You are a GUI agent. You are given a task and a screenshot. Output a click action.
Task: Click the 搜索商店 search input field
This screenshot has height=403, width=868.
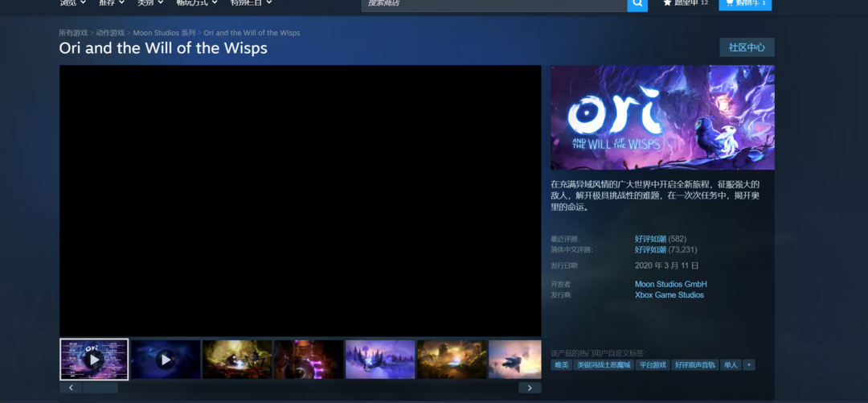(494, 3)
